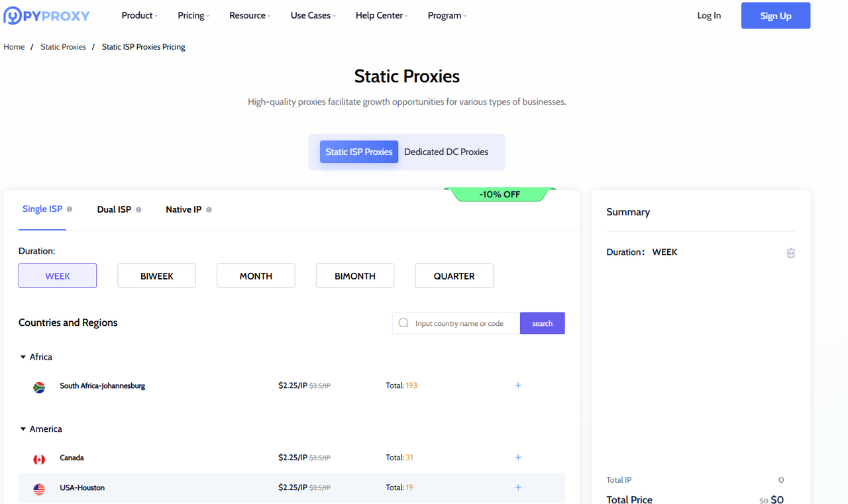Open the Static Proxies breadcrumb link
The width and height of the screenshot is (848, 504).
pyautogui.click(x=63, y=46)
